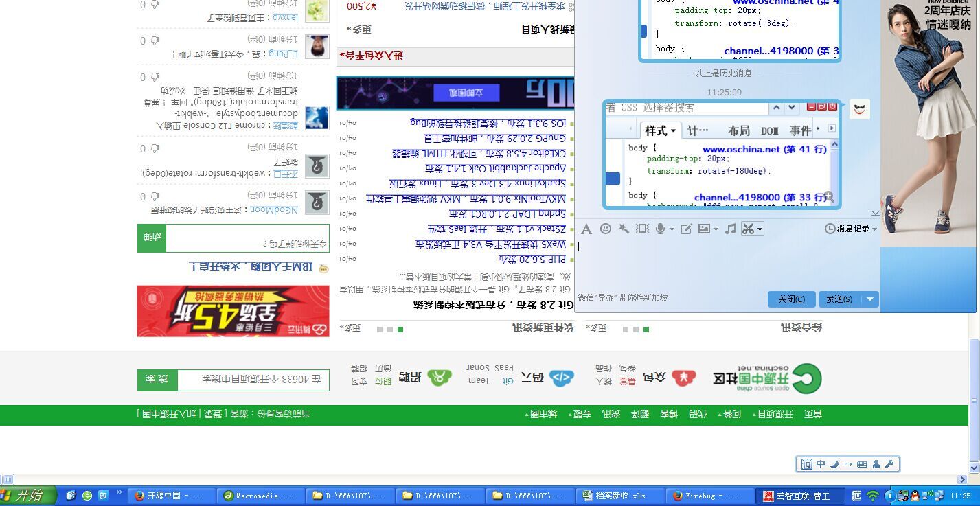The height and width of the screenshot is (506, 980).
Task: Open font settings in chat toolbar
Action: (x=586, y=229)
